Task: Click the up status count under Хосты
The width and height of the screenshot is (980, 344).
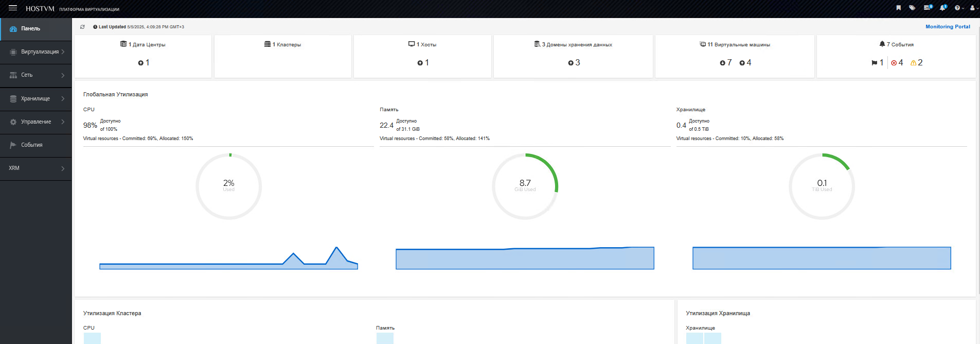Action: [x=423, y=63]
